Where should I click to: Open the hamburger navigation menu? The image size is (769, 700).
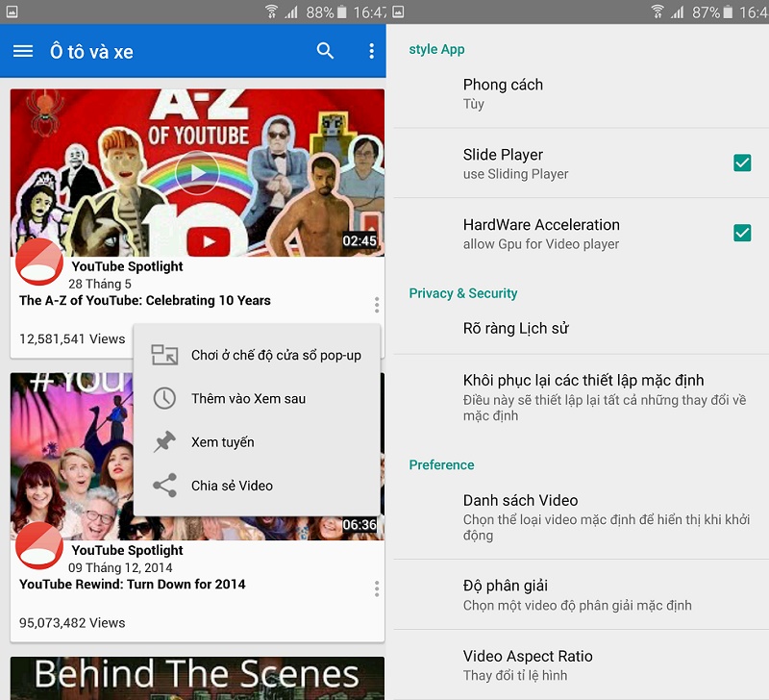click(23, 51)
